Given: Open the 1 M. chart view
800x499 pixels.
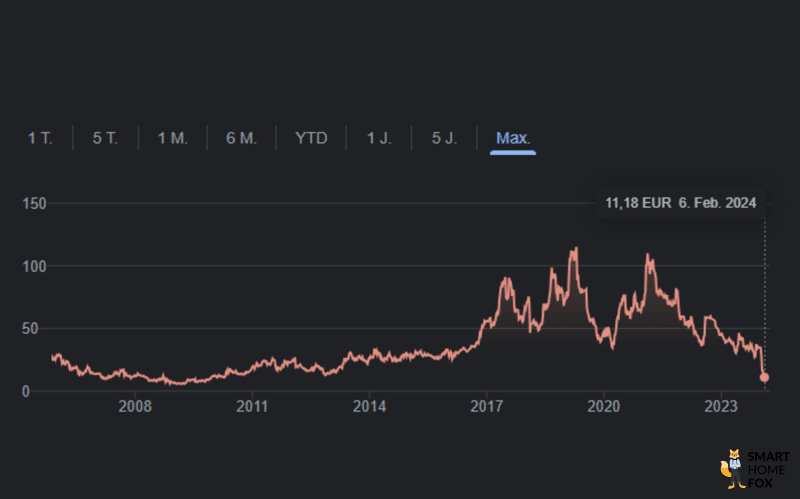Looking at the screenshot, I should pyautogui.click(x=172, y=138).
